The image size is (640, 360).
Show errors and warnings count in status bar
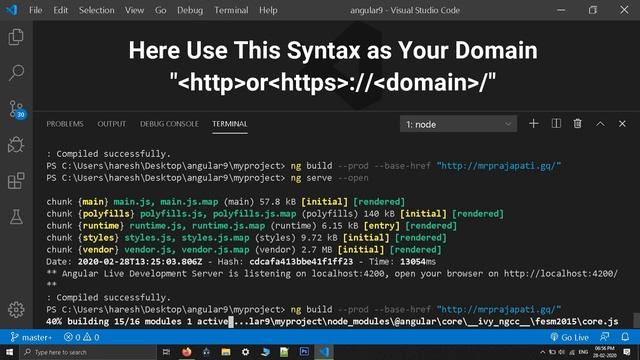82,337
